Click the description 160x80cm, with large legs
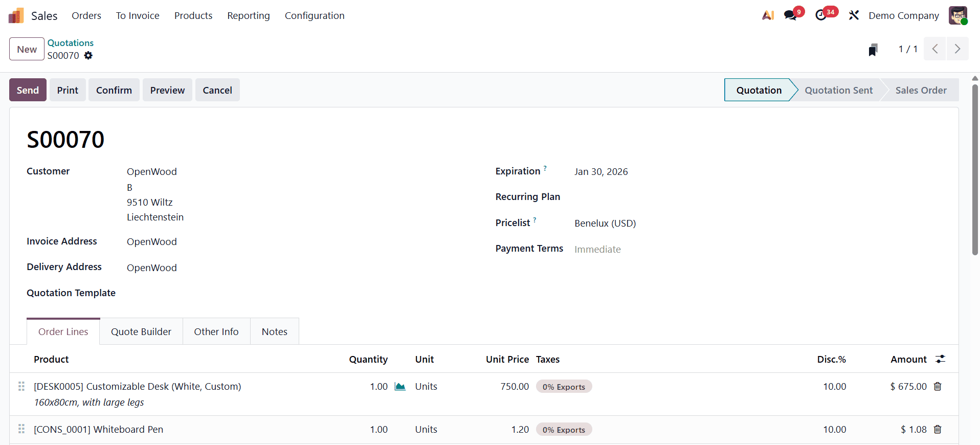The image size is (980, 445). [x=89, y=402]
